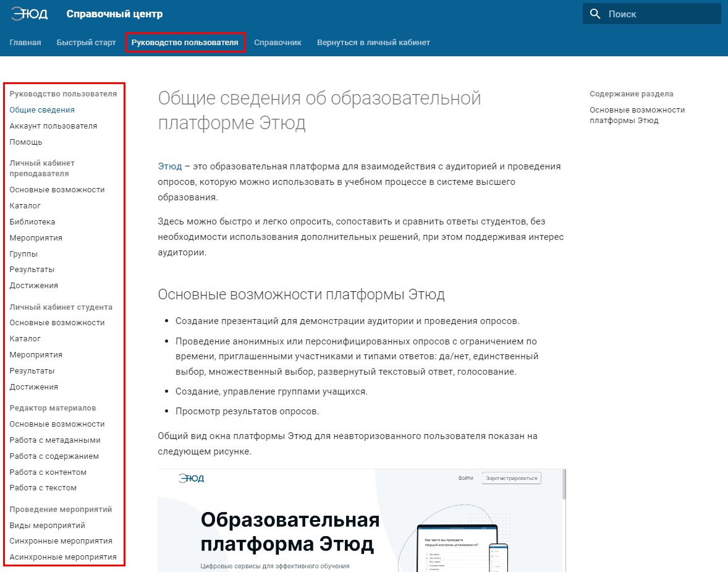
Task: Click Зарегистрироваться in the embedded screenshot
Action: coord(511,477)
